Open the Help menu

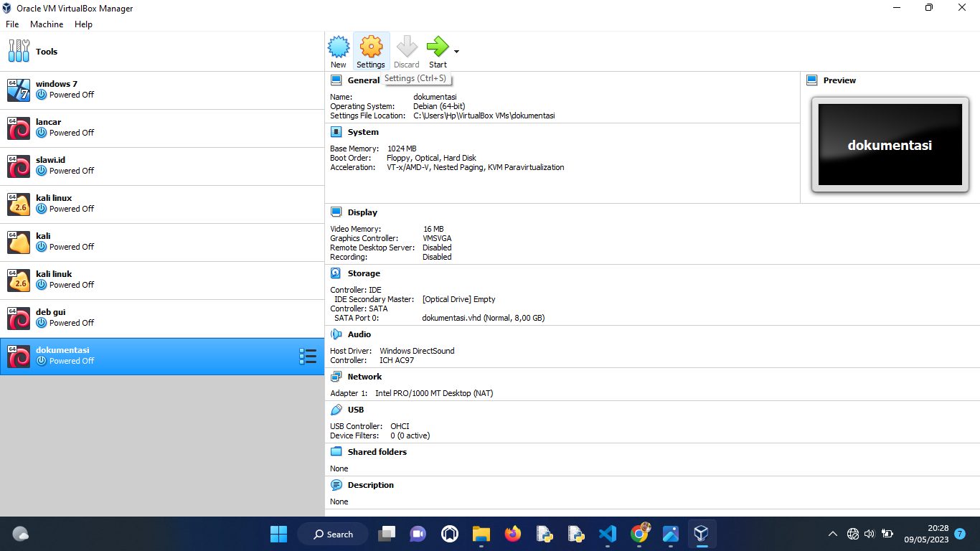(83, 24)
